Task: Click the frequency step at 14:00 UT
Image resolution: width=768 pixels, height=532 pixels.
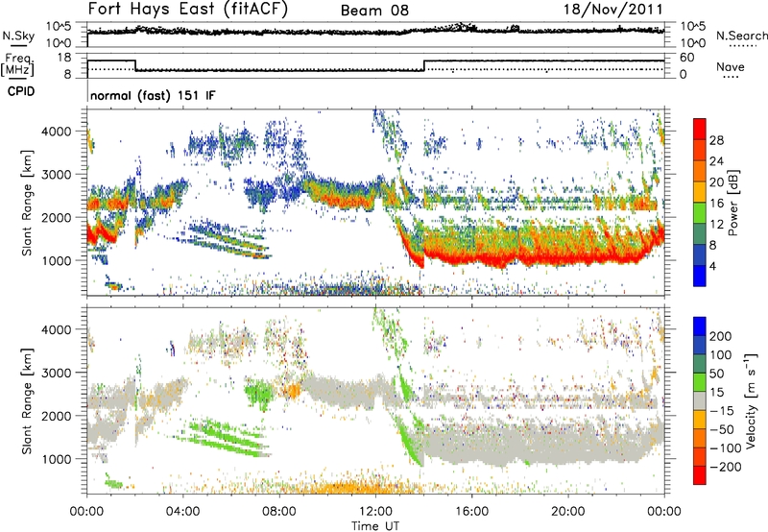Action: point(424,65)
